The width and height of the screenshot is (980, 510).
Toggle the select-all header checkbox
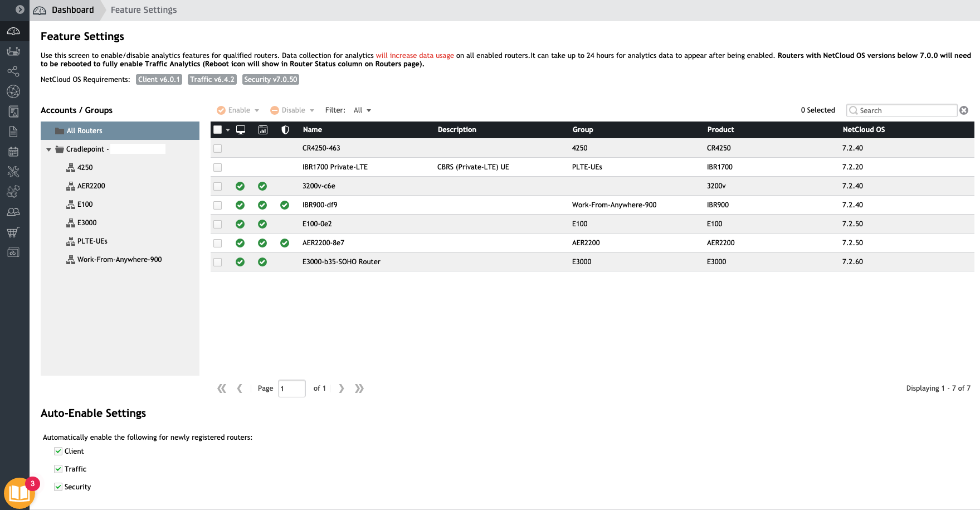(218, 130)
